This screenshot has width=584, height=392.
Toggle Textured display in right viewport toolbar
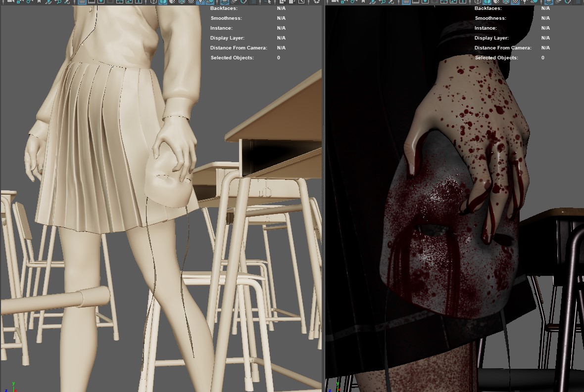pos(515,2)
